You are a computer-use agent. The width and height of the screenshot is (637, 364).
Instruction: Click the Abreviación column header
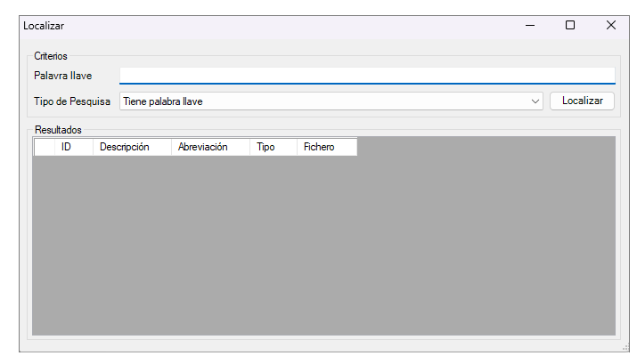(210, 147)
